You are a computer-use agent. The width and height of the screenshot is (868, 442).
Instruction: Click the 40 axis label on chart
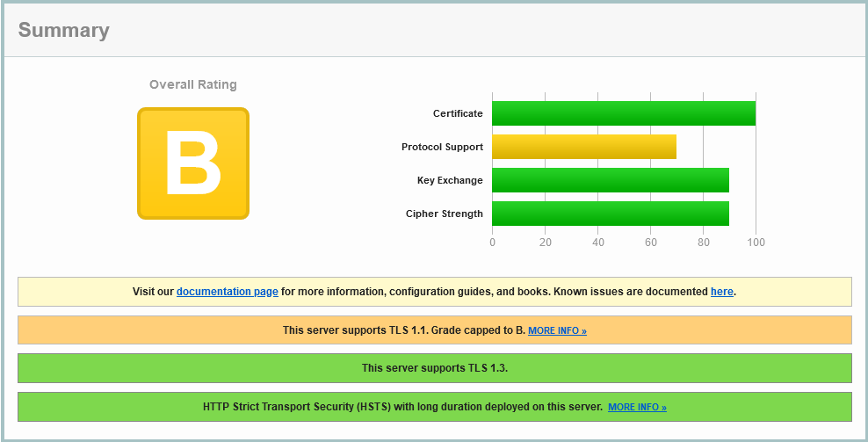pos(598,242)
